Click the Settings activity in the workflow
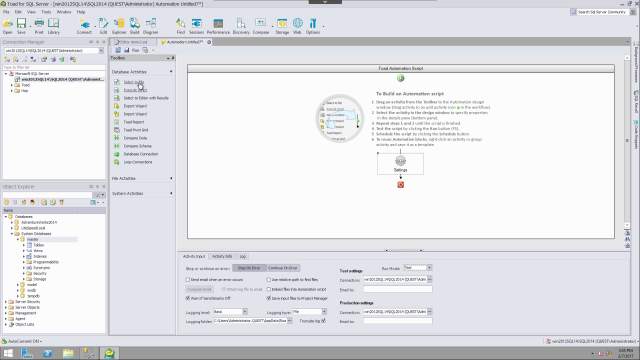This screenshot has width=640, height=360. pos(400,163)
